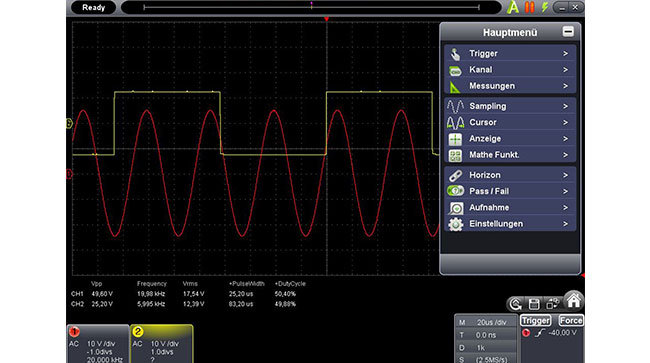The image size is (650, 363).
Task: Click the Mathe Funkt. calculator icon
Action: [x=455, y=155]
